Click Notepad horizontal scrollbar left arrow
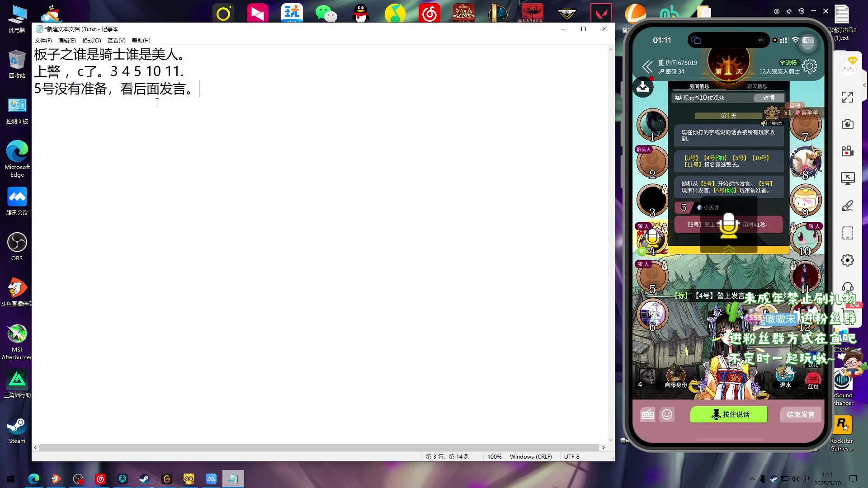Screen dimensions: 868x488 coord(36,447)
